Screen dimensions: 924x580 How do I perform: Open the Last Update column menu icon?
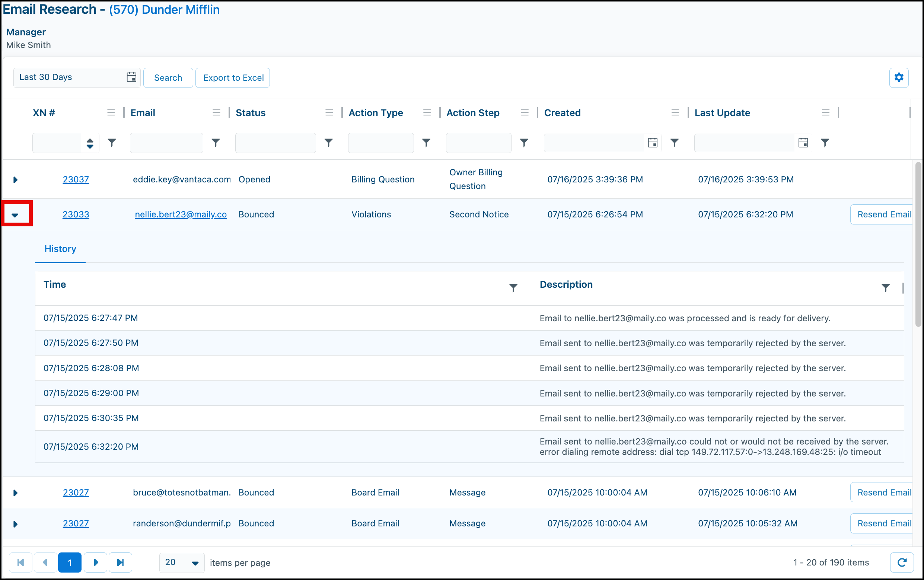click(x=826, y=112)
